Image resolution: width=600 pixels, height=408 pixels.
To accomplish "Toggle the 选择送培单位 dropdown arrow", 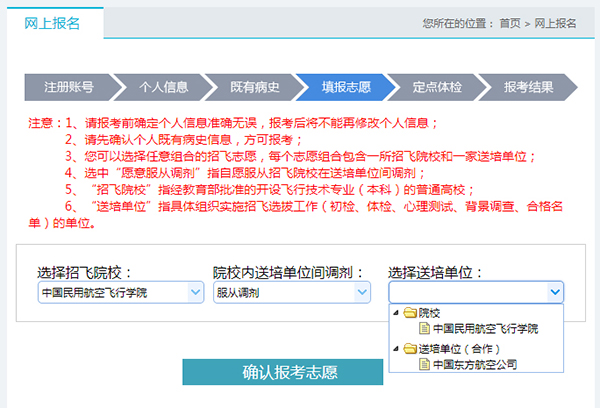I will [554, 293].
